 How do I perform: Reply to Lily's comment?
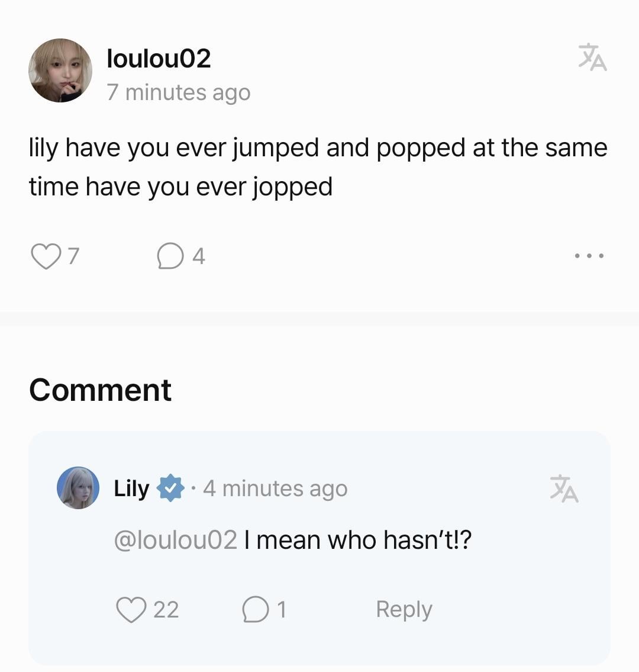pyautogui.click(x=404, y=609)
